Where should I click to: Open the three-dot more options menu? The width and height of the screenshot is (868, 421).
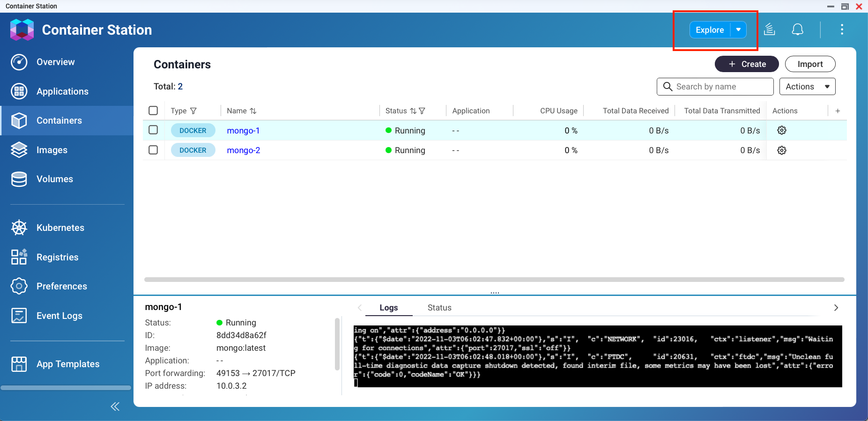(x=842, y=30)
